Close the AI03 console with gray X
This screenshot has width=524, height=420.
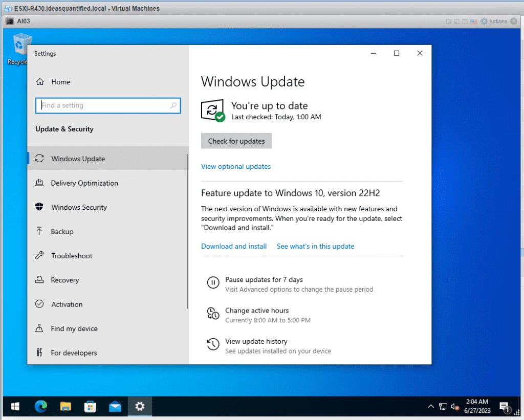(514, 21)
